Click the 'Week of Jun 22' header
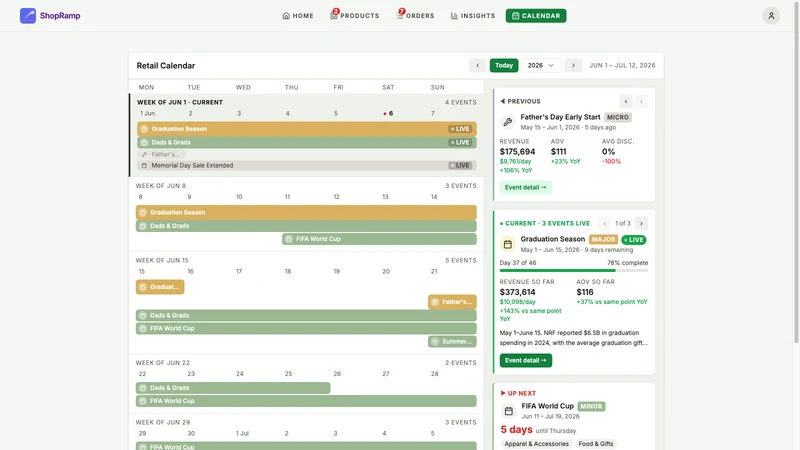Image resolution: width=800 pixels, height=450 pixels. [162, 363]
